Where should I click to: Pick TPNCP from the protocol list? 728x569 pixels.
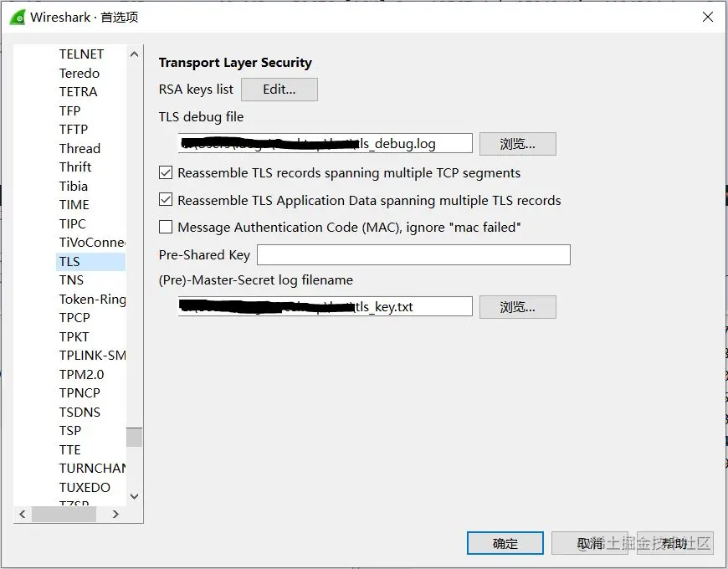[x=79, y=393]
